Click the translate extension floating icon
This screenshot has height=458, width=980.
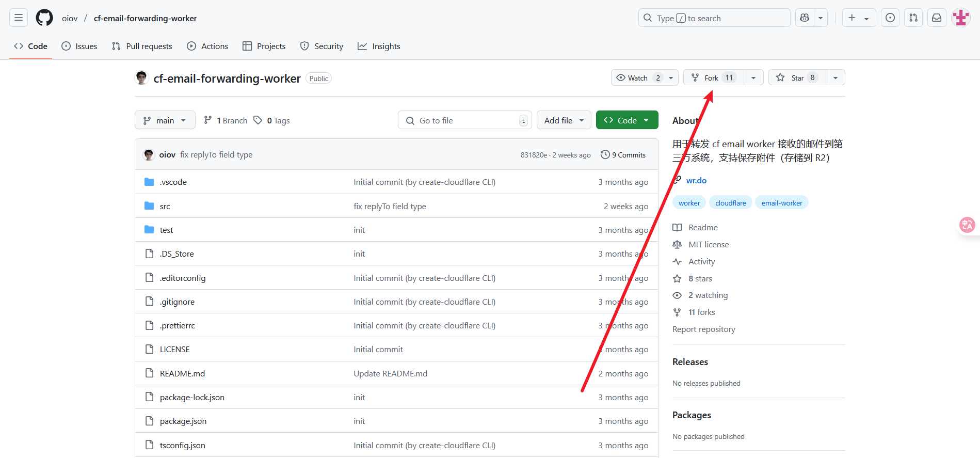967,225
